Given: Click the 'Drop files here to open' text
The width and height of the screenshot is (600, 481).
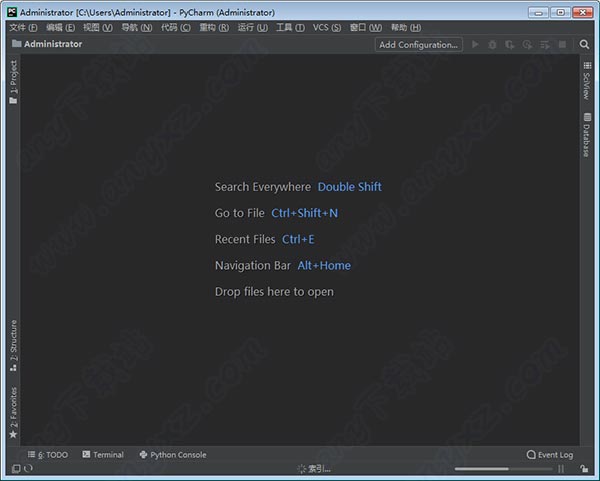Looking at the screenshot, I should (274, 292).
